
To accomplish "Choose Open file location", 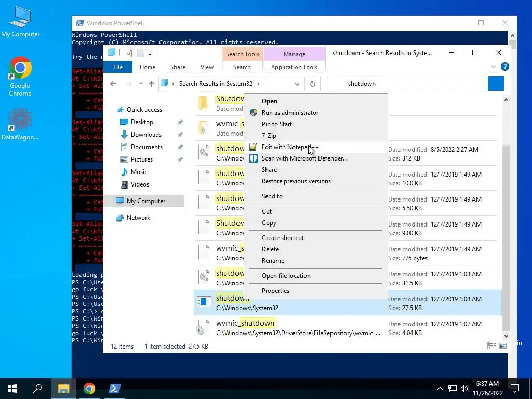I will click(316, 276).
